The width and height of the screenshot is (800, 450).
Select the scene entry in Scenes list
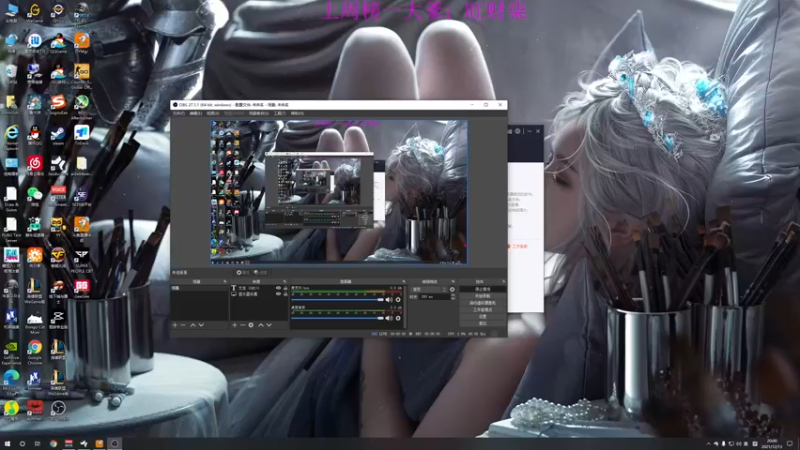199,288
